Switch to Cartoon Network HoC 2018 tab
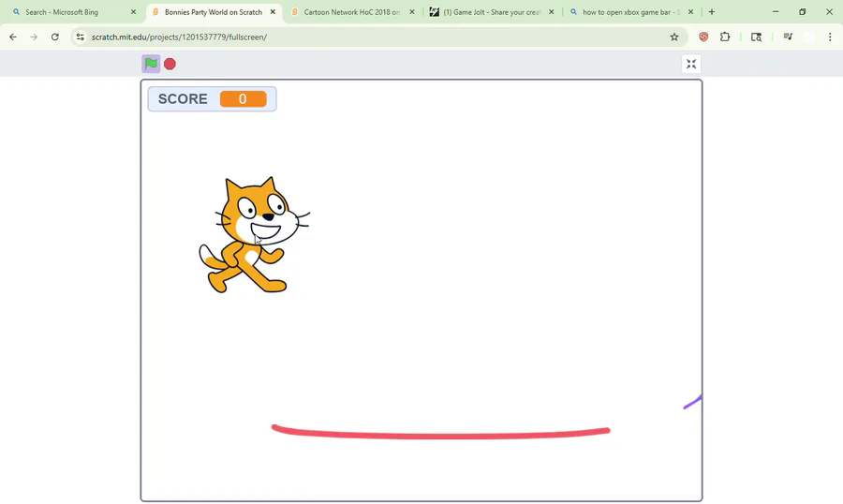 (x=351, y=12)
